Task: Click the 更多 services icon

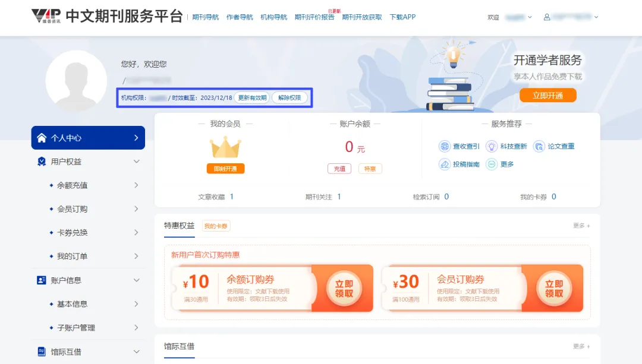Action: (x=492, y=164)
